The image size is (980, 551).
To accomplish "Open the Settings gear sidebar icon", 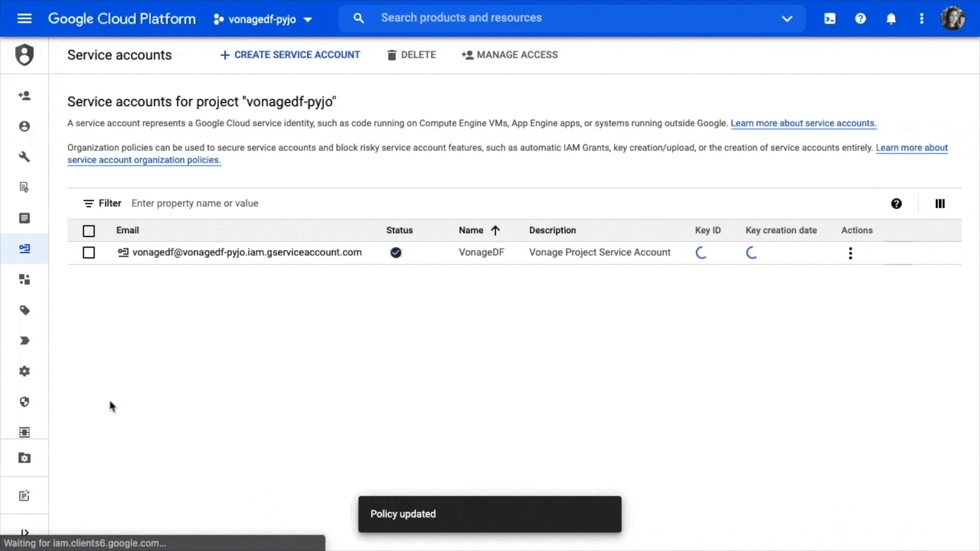I will pyautogui.click(x=24, y=371).
